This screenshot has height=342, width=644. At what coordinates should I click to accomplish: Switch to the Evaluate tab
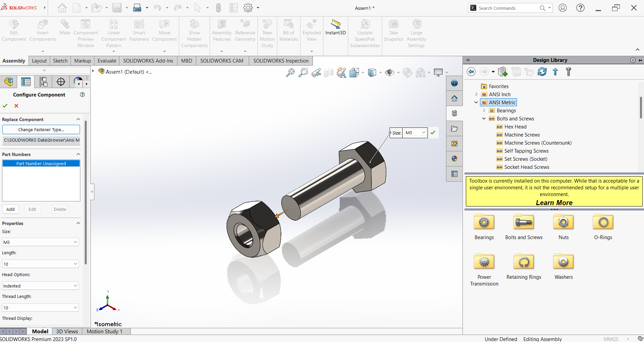107,61
